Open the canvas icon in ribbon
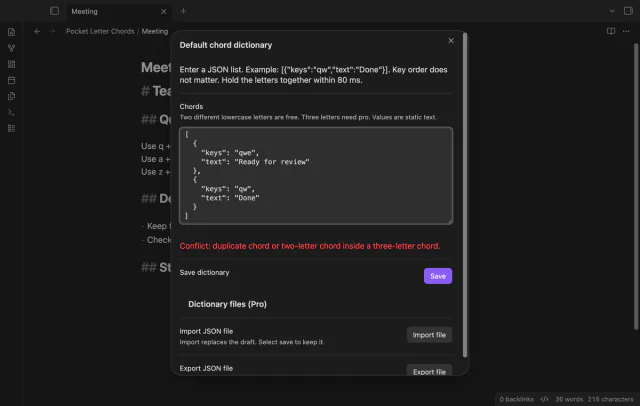640x406 pixels. tap(11, 64)
